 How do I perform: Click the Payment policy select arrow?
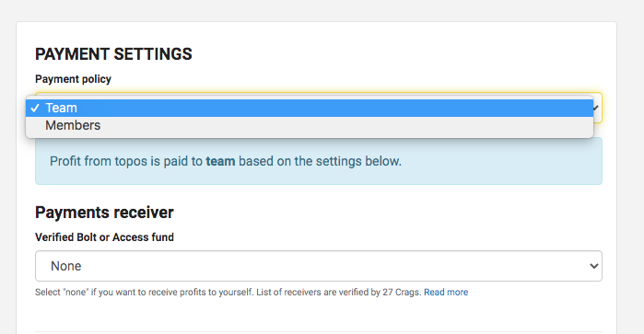pos(597,108)
